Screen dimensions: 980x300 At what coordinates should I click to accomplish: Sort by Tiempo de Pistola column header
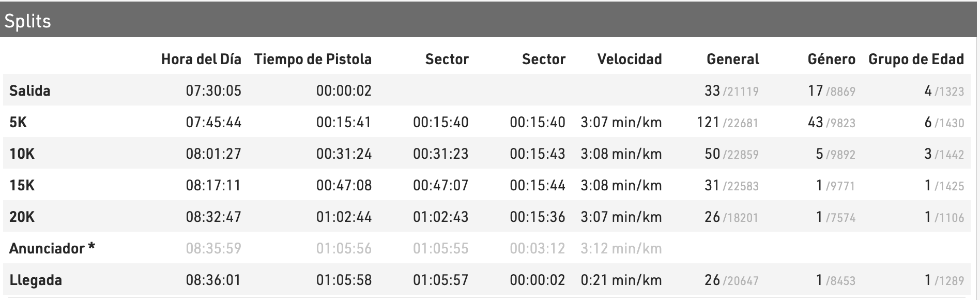(313, 59)
